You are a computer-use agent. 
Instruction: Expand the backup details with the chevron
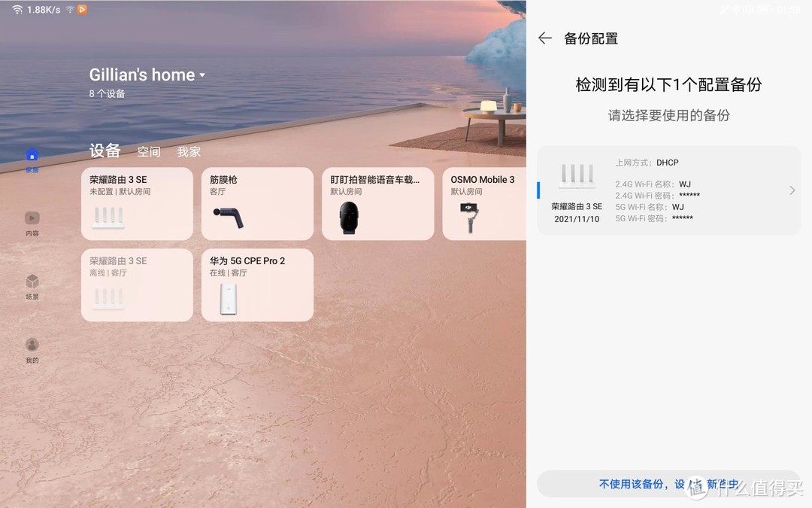coord(791,190)
